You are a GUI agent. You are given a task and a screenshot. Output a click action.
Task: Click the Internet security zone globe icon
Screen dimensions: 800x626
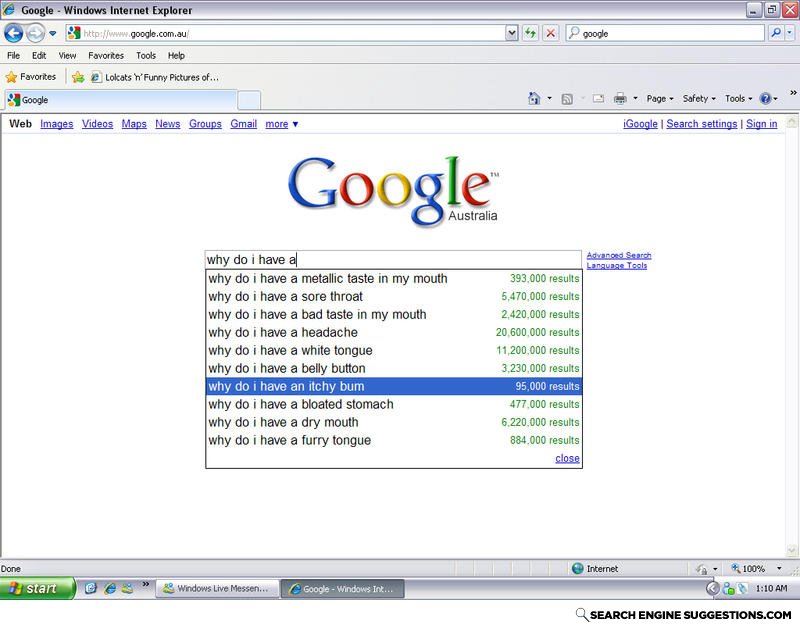(577, 568)
